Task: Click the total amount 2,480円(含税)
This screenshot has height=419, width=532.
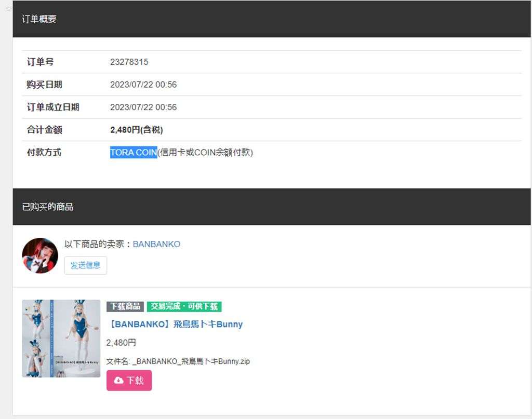Action: (136, 130)
